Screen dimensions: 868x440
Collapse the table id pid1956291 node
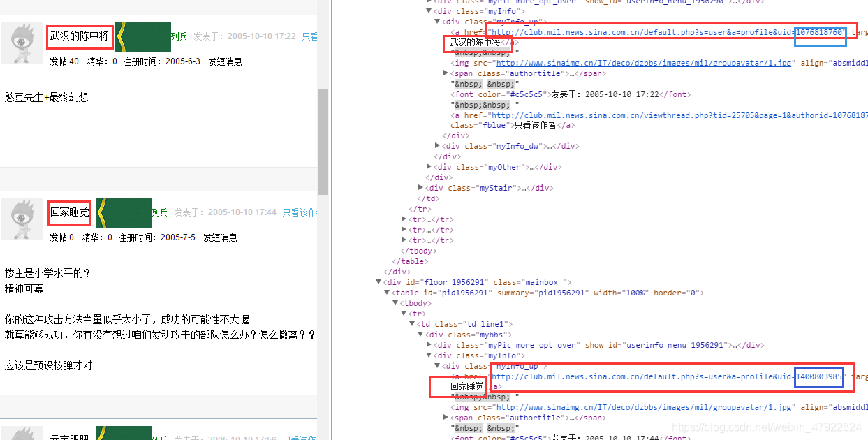tap(388, 293)
